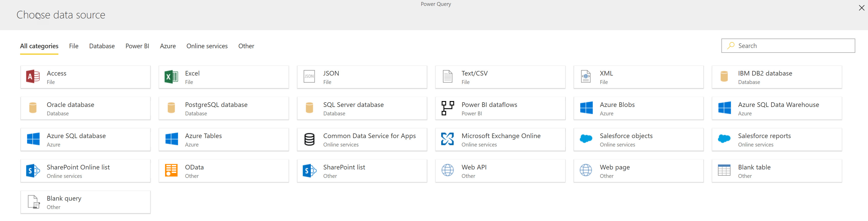Click the IBM DB2 database cylinder icon
The image size is (868, 221).
coord(724,77)
